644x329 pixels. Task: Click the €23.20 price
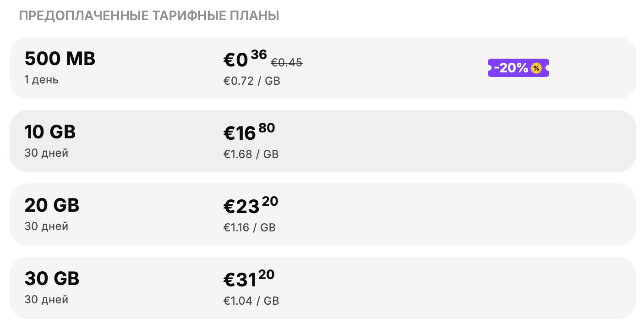click(x=250, y=205)
